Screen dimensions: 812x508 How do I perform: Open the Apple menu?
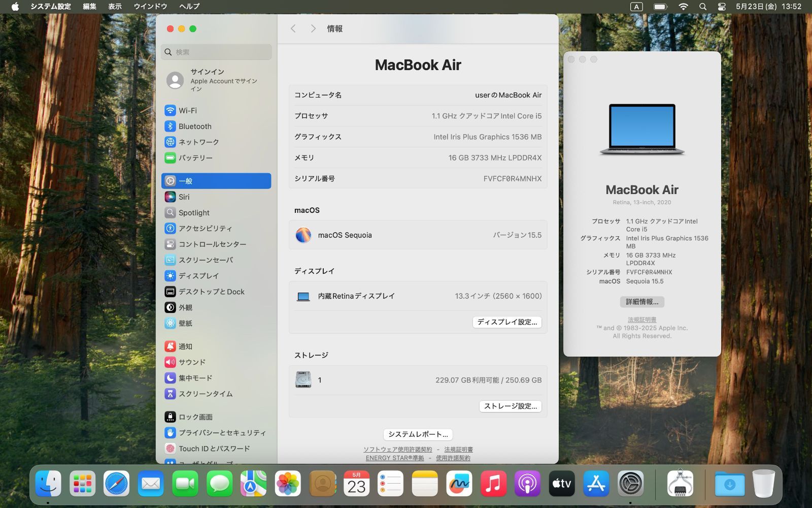(15, 7)
